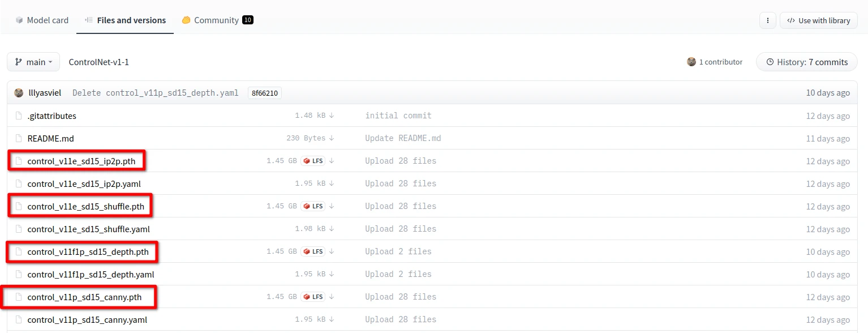
Task: Open control_v11p_sd15_canny.pth file
Action: 84,297
